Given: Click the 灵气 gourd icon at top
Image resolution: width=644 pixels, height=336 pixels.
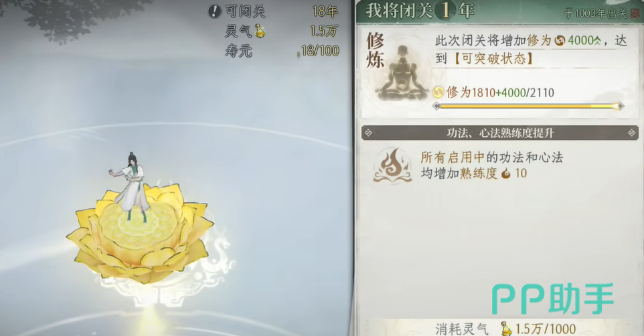Looking at the screenshot, I should (x=260, y=31).
